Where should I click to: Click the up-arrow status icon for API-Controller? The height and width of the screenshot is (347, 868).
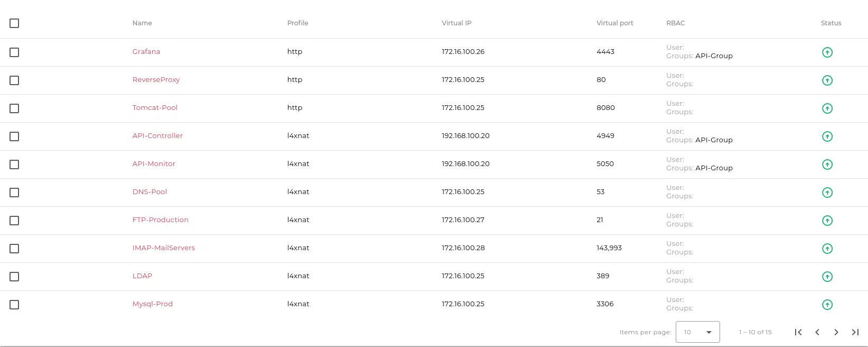coord(827,136)
